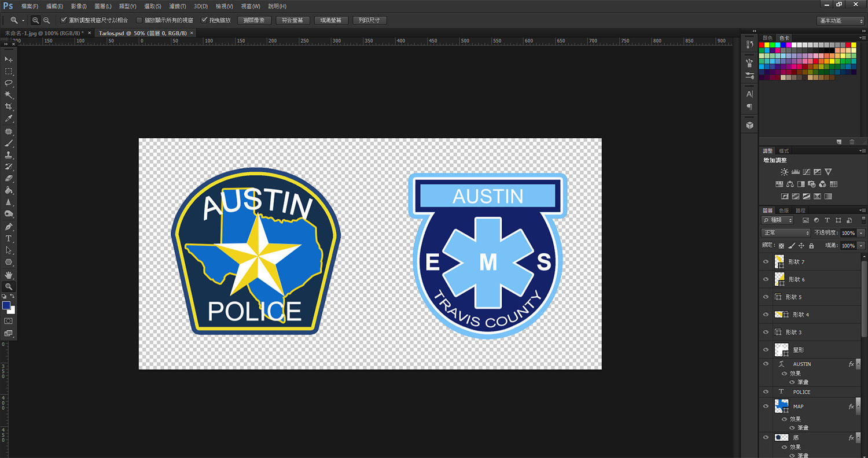Click the lock all icon
Screen dimensions: 868x458
click(811, 246)
